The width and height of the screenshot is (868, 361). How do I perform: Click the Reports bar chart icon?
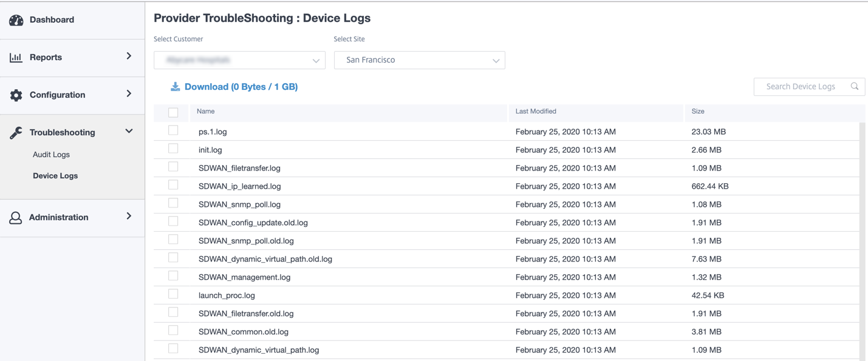click(x=16, y=57)
